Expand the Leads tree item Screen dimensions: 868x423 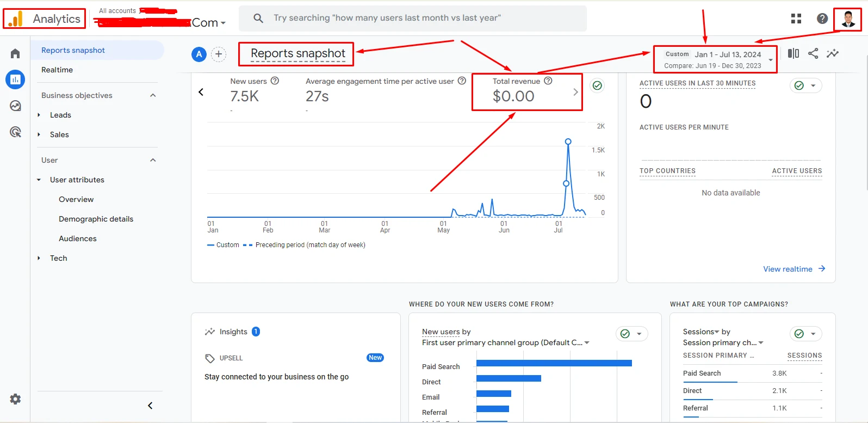tap(39, 115)
